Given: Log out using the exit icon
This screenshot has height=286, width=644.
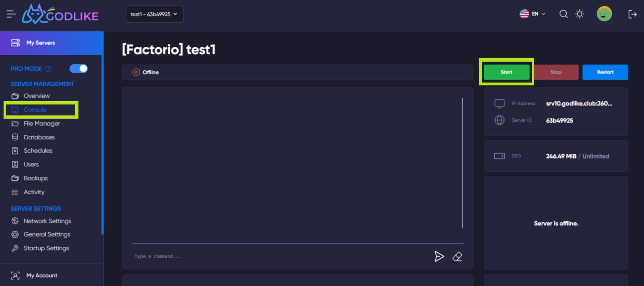Looking at the screenshot, I should point(632,14).
